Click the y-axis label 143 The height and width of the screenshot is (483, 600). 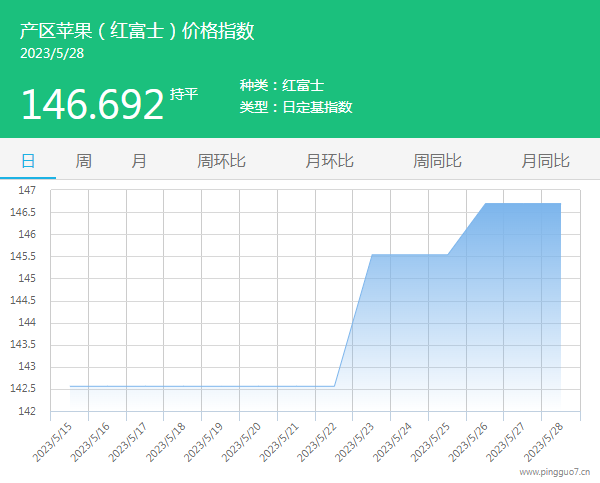[27, 366]
